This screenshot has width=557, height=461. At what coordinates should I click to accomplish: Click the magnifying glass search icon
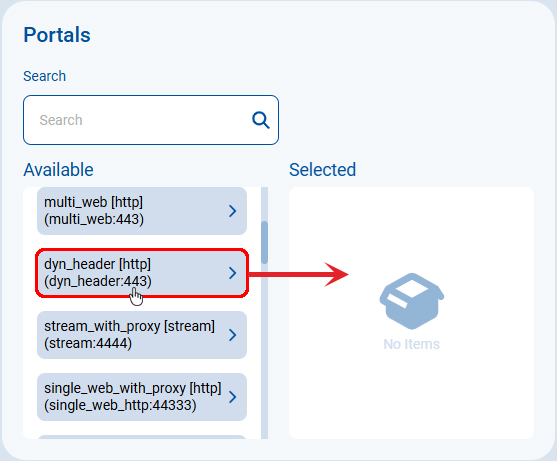[x=261, y=120]
